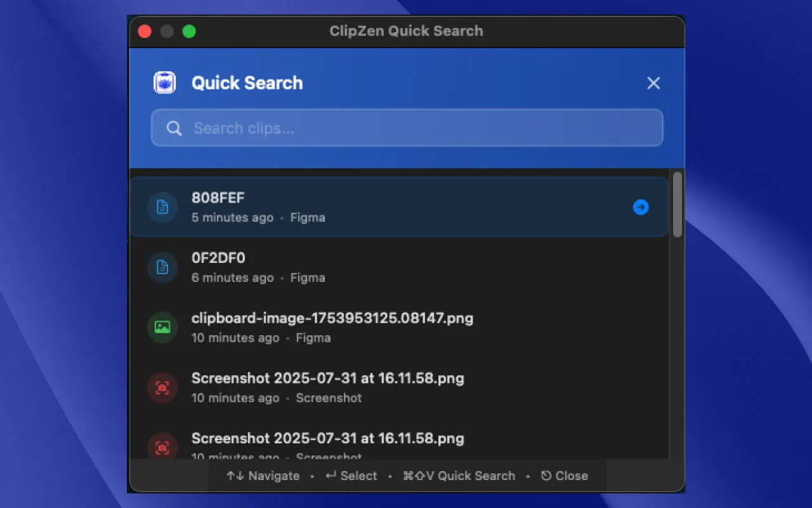Click the red window close button
The image size is (812, 508).
[145, 31]
